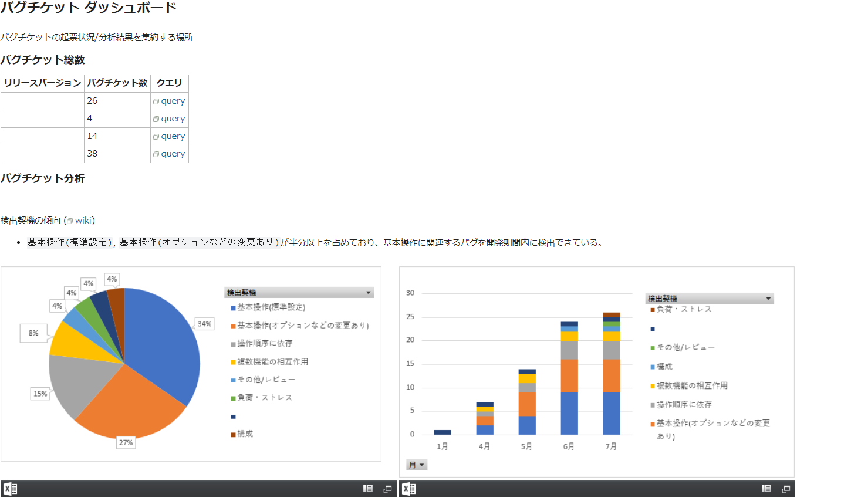Click external-link icon before the wiki link
Screen dimensions: 868x501
tap(70, 221)
